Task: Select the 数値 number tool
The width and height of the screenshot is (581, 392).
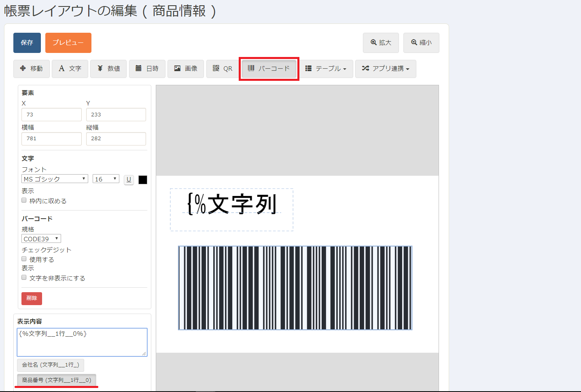Action: [108, 69]
